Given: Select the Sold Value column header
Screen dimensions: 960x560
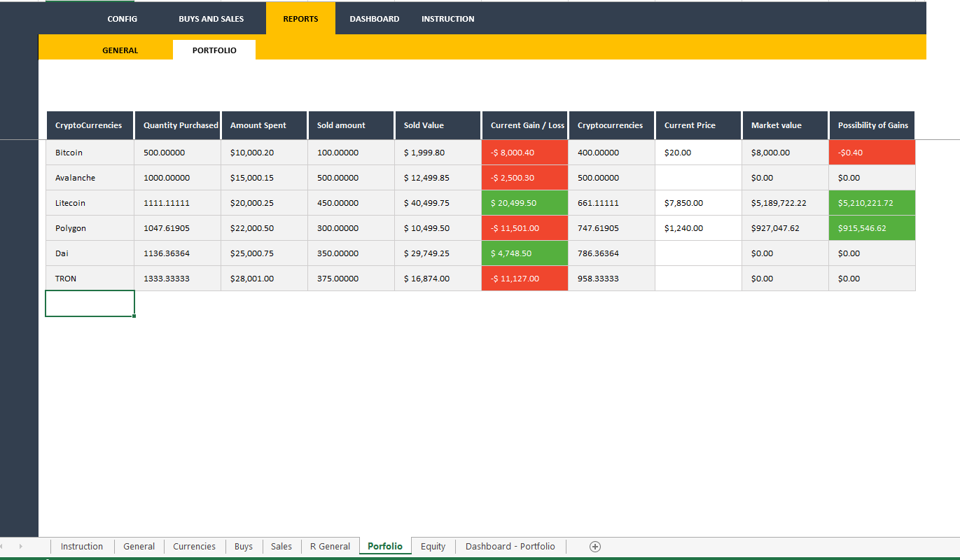Looking at the screenshot, I should point(438,125).
